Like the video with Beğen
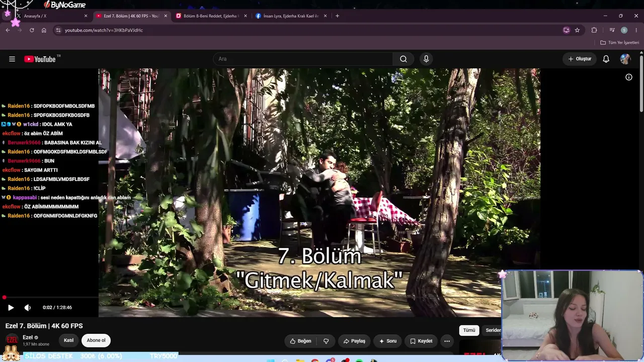This screenshot has height=362, width=644. [x=301, y=341]
